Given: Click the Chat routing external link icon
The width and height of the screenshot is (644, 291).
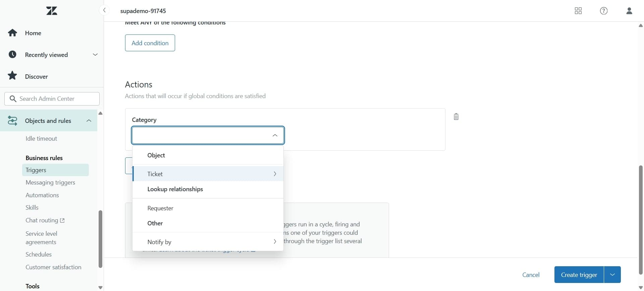Looking at the screenshot, I should click(x=62, y=220).
